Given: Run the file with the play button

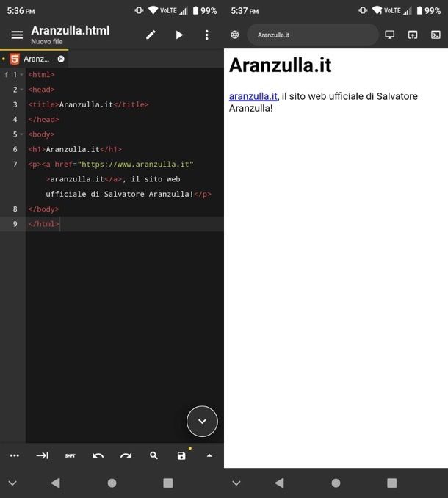Looking at the screenshot, I should (179, 35).
